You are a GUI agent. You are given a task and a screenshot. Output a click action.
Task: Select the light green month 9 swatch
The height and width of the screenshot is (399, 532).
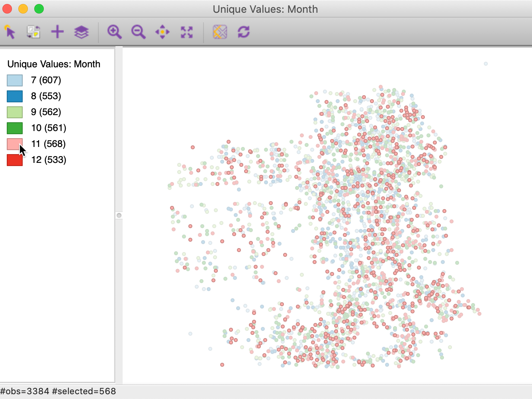(x=15, y=112)
